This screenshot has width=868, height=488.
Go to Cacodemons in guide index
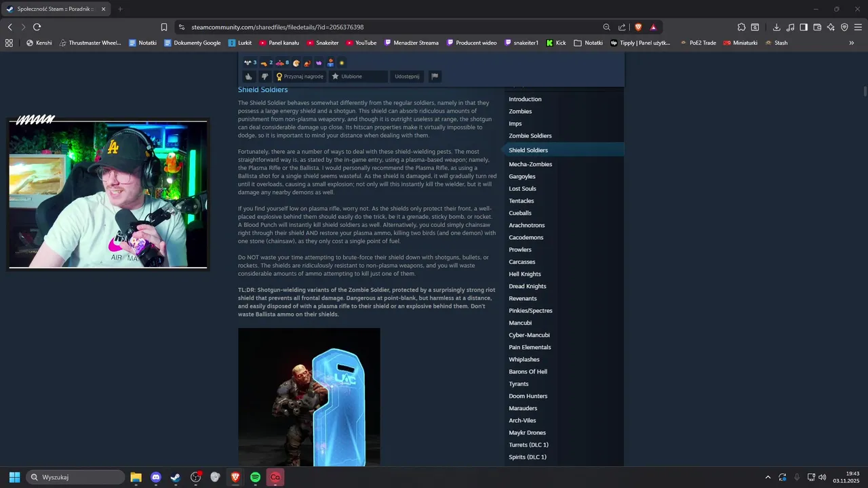tap(527, 237)
